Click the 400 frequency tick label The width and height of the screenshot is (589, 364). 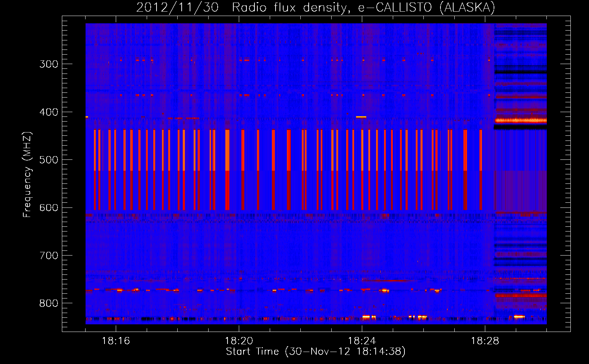(49, 112)
